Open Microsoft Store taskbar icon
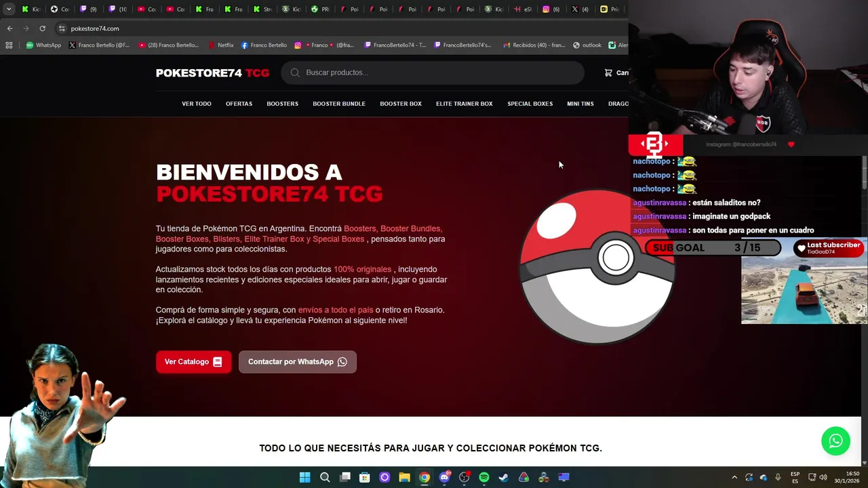Viewport: 868px width, 488px height. point(365,477)
